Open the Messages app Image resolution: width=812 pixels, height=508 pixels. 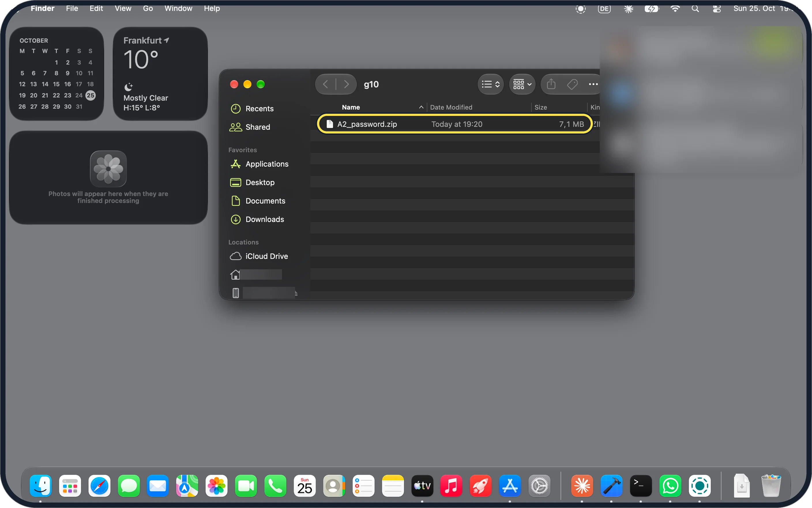129,486
